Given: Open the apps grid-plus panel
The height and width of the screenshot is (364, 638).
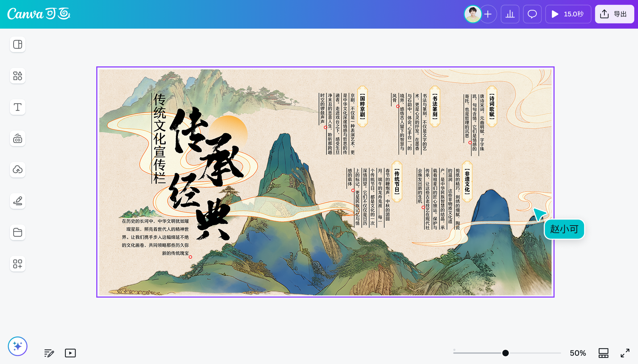Looking at the screenshot, I should 18,264.
